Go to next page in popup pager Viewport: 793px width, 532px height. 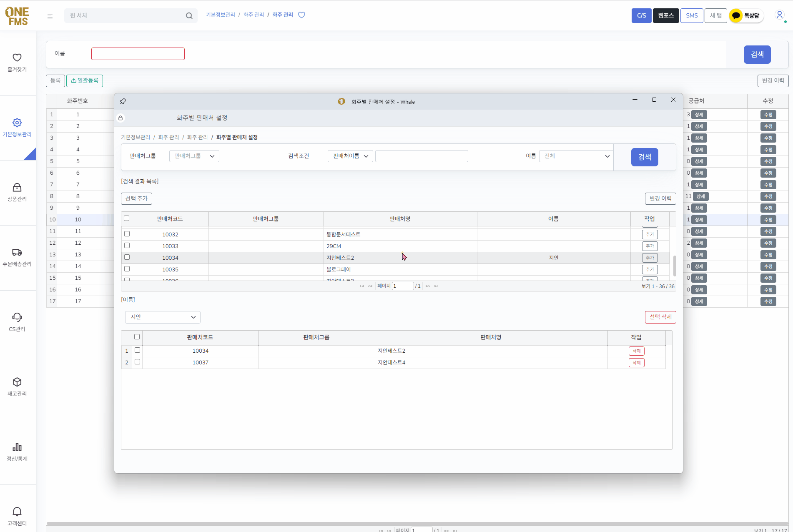point(428,286)
